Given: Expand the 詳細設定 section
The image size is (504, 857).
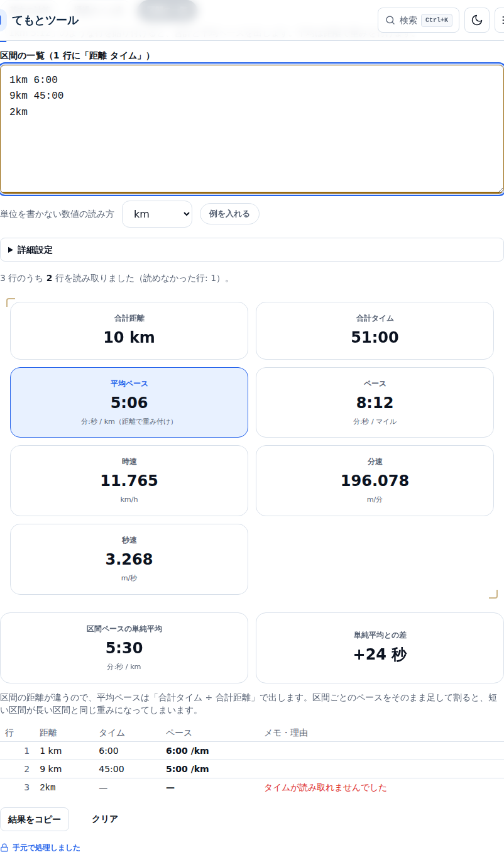Looking at the screenshot, I should [251, 250].
